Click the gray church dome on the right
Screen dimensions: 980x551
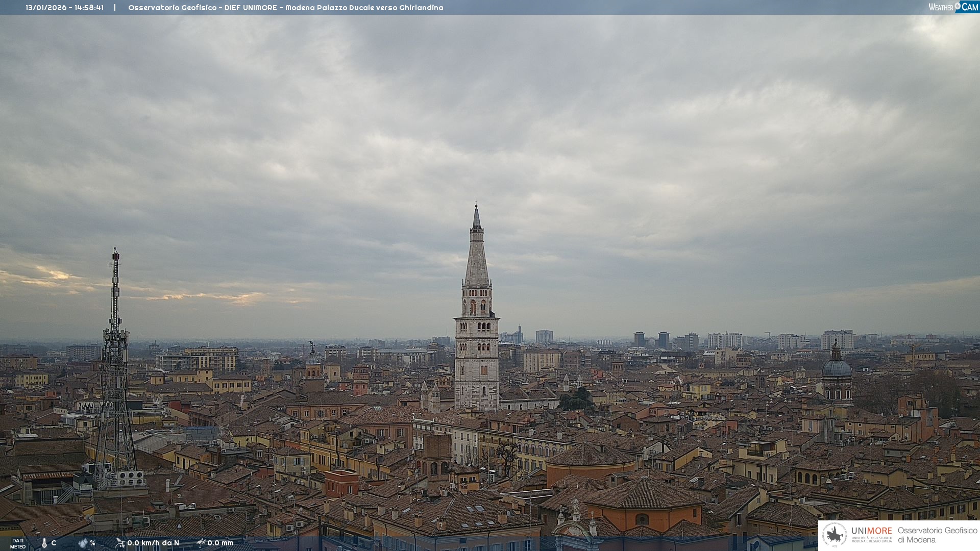[x=837, y=367]
